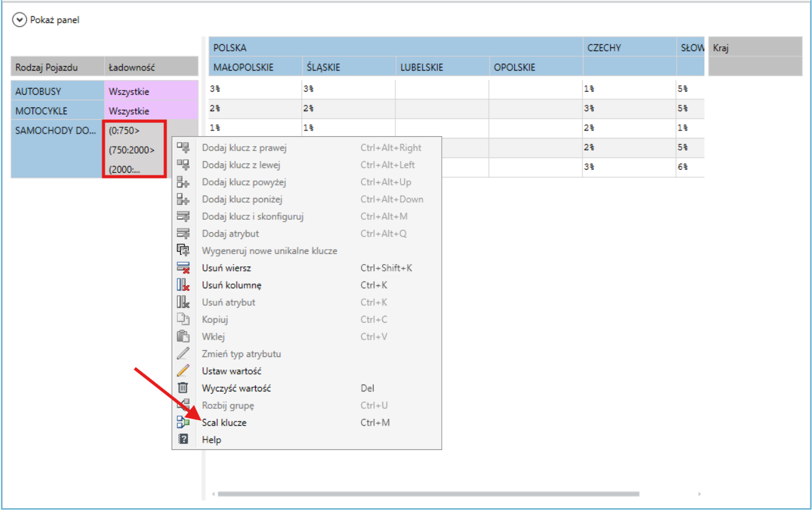Click the merge keys icon
The height and width of the screenshot is (510, 812).
[x=183, y=423]
